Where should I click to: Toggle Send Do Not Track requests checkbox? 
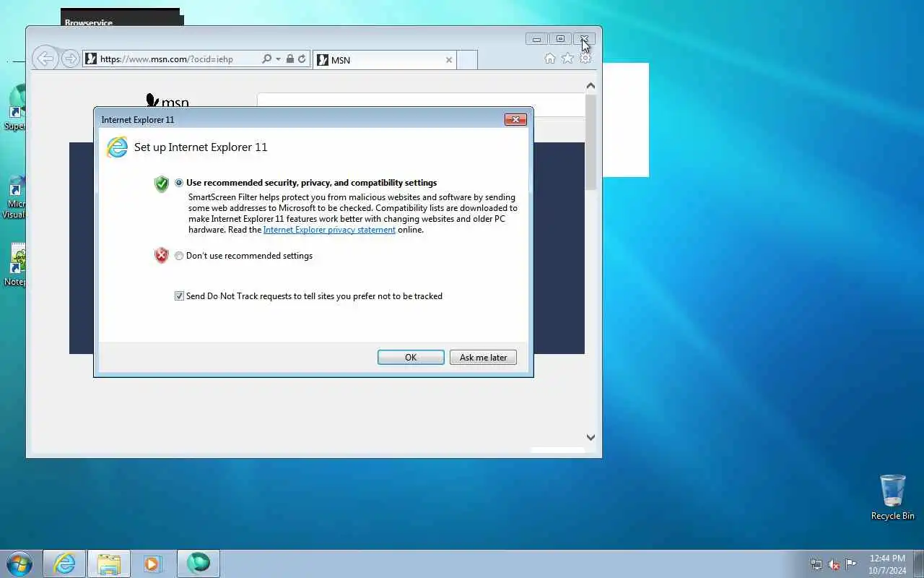[179, 296]
